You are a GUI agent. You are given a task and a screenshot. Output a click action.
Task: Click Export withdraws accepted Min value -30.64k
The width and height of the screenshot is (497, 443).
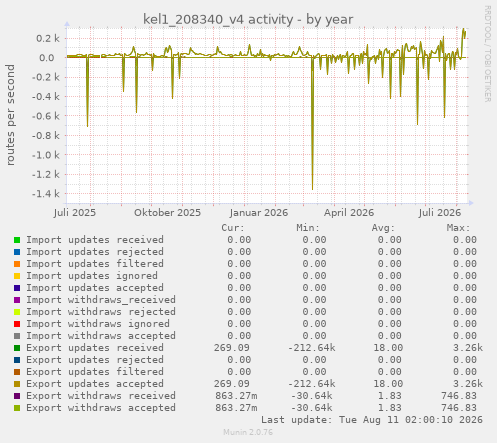(x=312, y=408)
